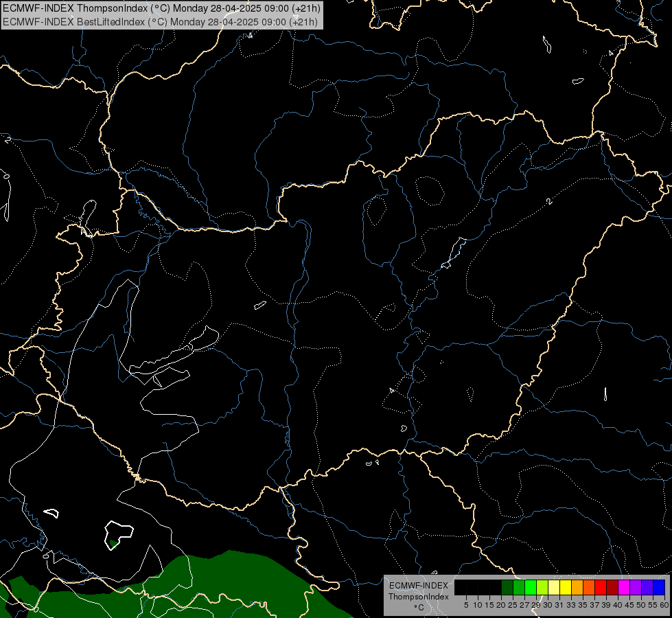Click the legend scale value 37
This screenshot has width=672, height=618.
(x=595, y=605)
